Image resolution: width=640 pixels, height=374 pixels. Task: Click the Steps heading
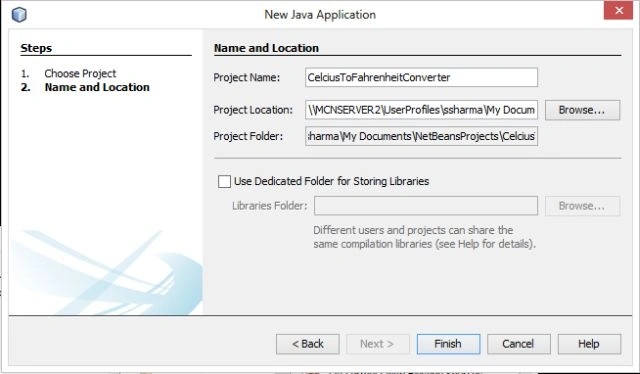coord(36,48)
